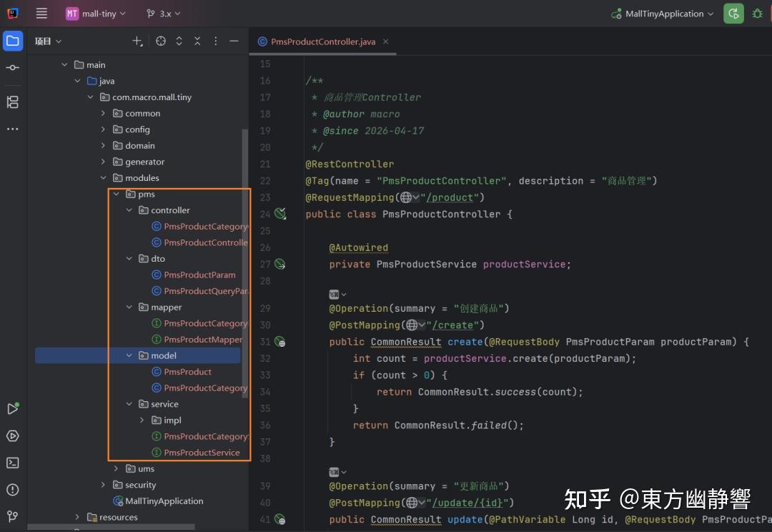
Task: Open the Git tool window
Action: pos(13,516)
